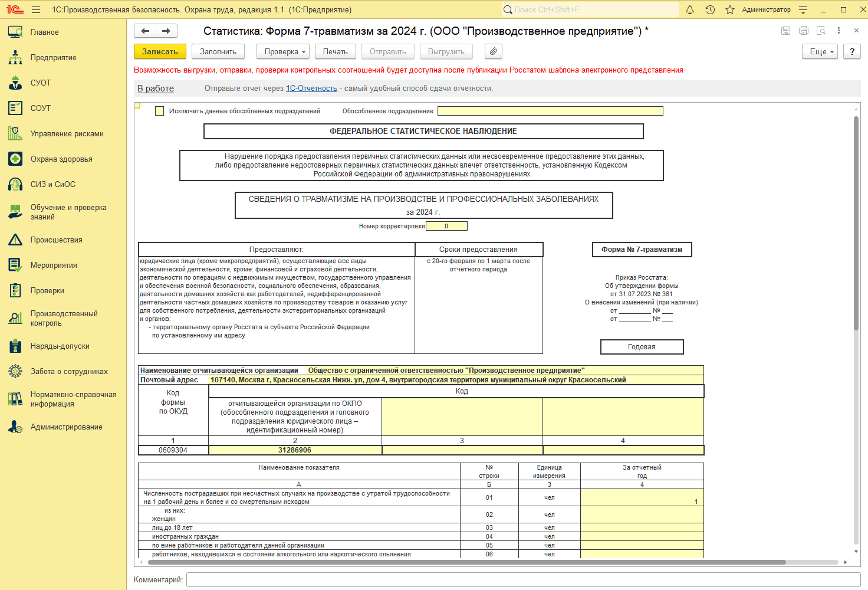868x590 pixels.
Task: Click the Выгрузить button
Action: 446,52
